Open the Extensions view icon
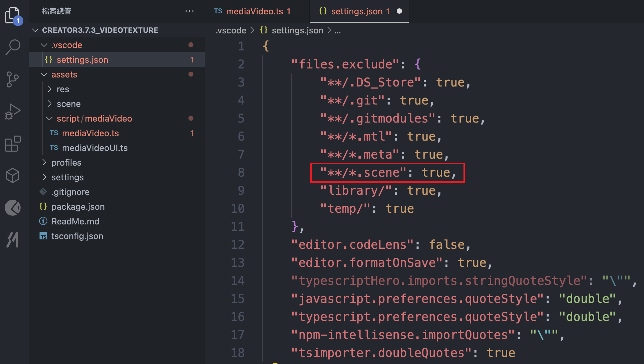Screen dimensions: 644x364 (x=13, y=144)
